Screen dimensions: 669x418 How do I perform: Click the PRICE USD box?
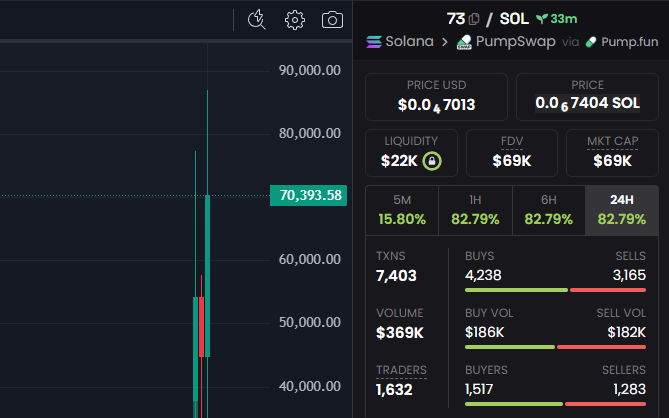point(436,97)
